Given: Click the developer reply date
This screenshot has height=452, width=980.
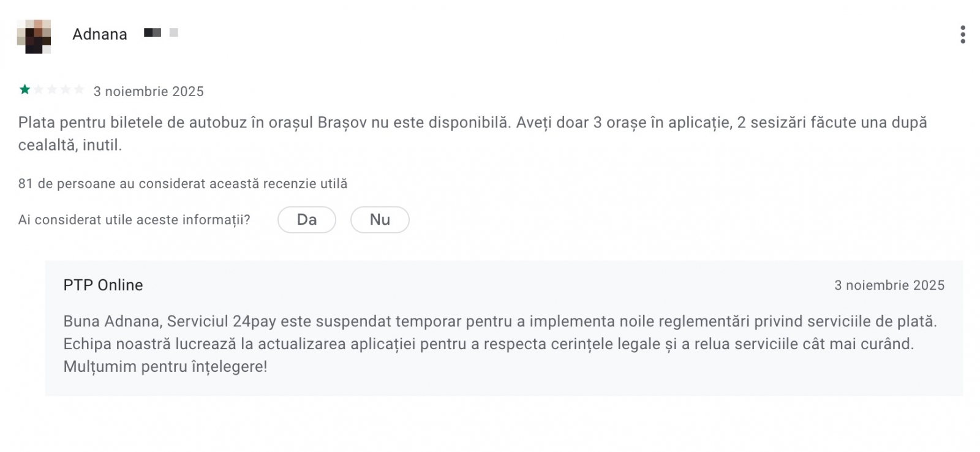Looking at the screenshot, I should click(x=889, y=285).
